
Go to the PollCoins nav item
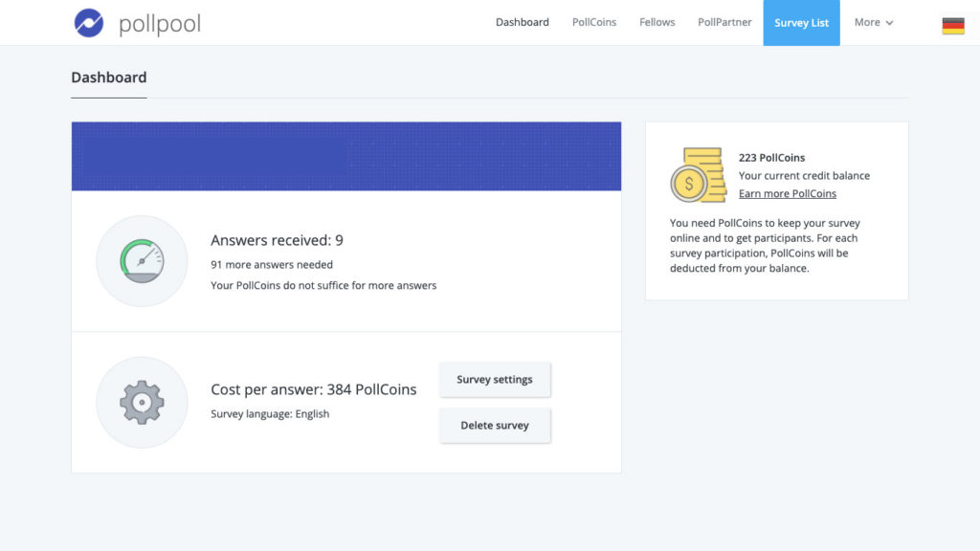point(594,23)
